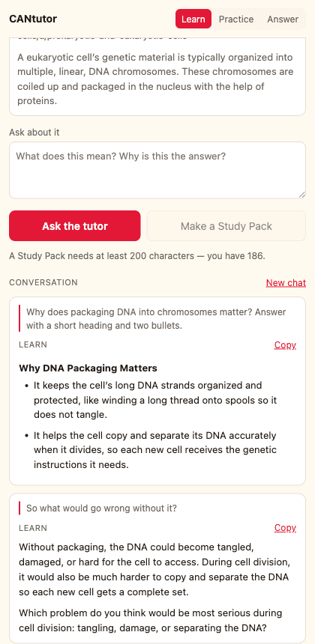Click the textarea resize grip corner
Screen dimensions: 315x644
(301, 195)
